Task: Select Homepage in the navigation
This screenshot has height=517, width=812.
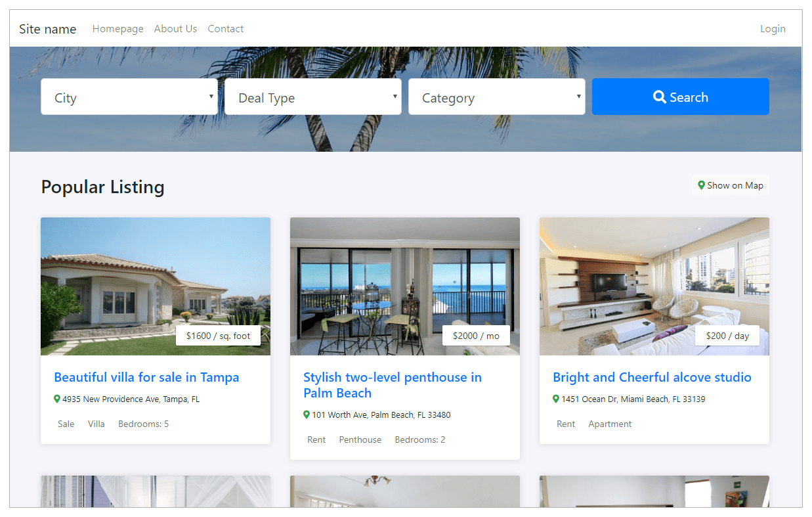Action: click(x=118, y=28)
